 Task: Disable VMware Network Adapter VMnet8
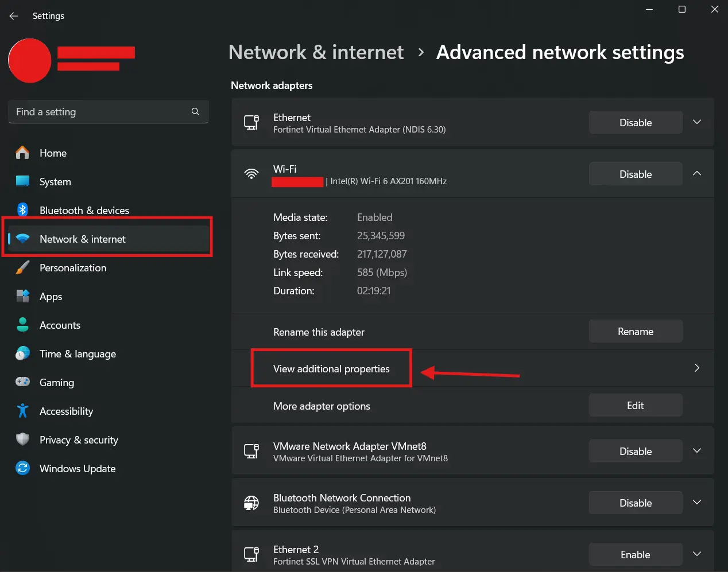point(636,451)
